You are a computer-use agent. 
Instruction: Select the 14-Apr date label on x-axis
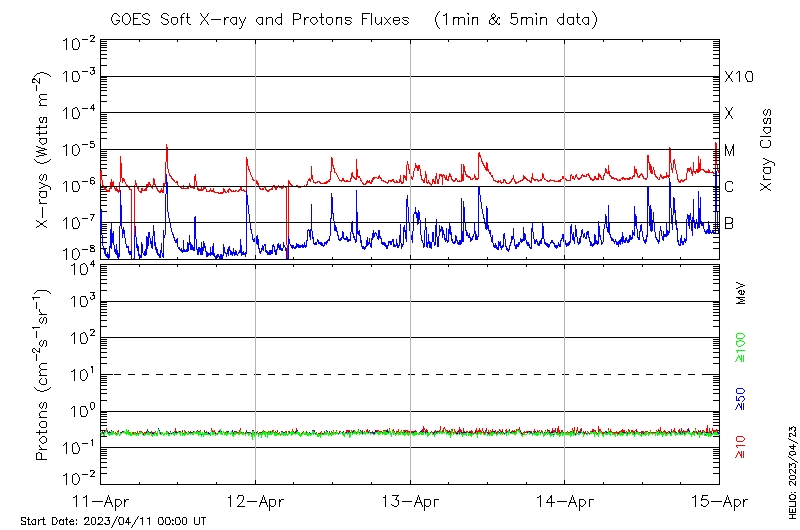click(565, 500)
